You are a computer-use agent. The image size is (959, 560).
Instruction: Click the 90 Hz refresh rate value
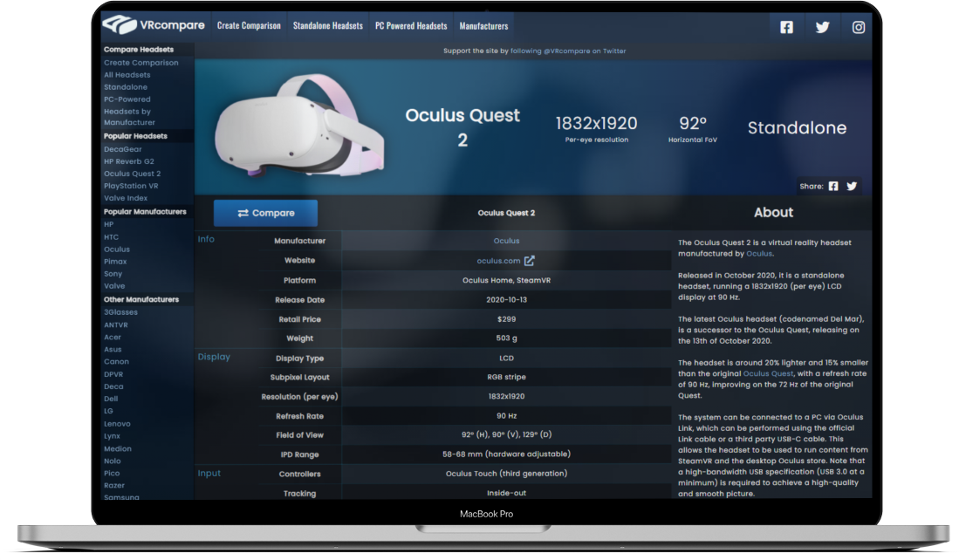click(x=506, y=416)
